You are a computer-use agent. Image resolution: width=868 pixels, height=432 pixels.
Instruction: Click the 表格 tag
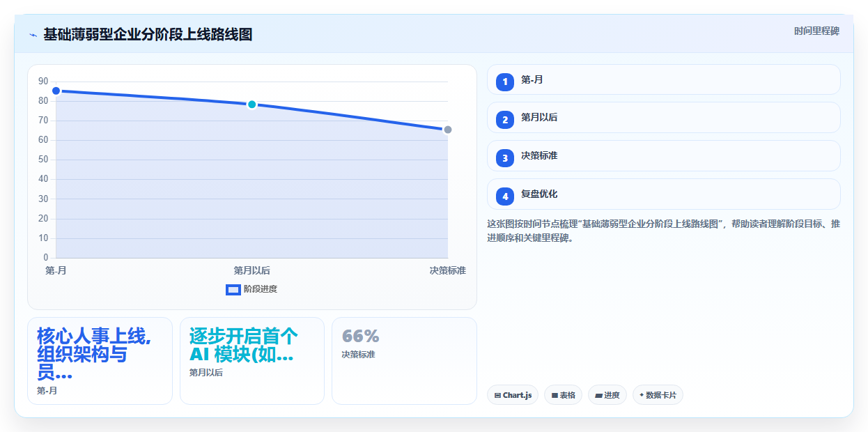pos(563,395)
